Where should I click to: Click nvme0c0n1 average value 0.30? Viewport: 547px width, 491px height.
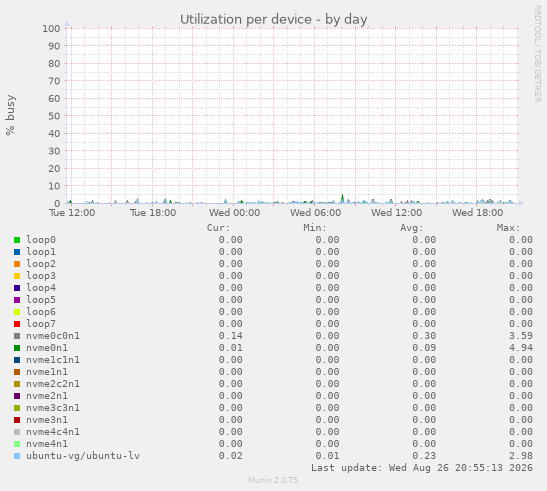[424, 336]
